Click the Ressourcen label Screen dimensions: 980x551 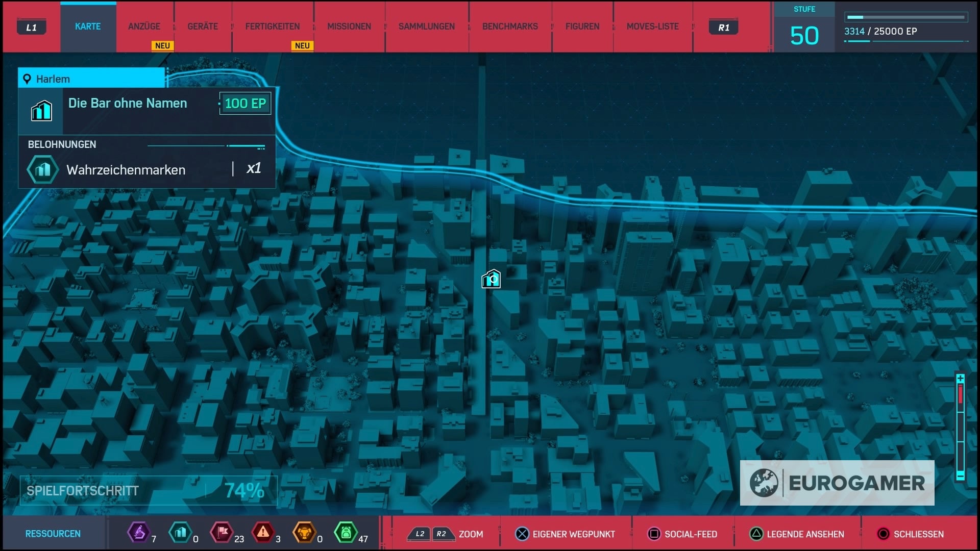tap(53, 534)
